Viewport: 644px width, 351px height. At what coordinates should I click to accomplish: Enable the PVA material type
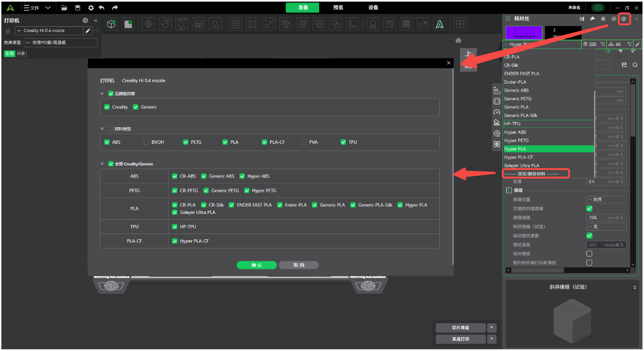[x=304, y=142]
